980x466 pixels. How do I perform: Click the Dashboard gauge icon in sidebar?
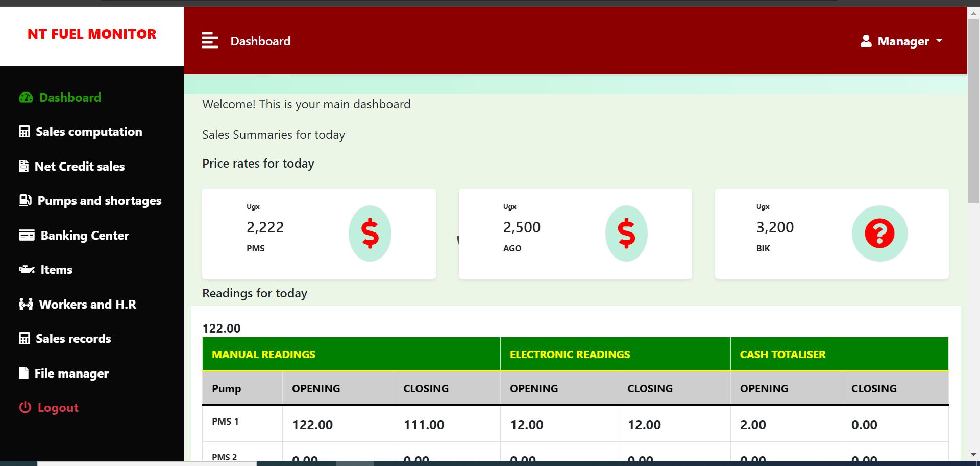click(26, 98)
